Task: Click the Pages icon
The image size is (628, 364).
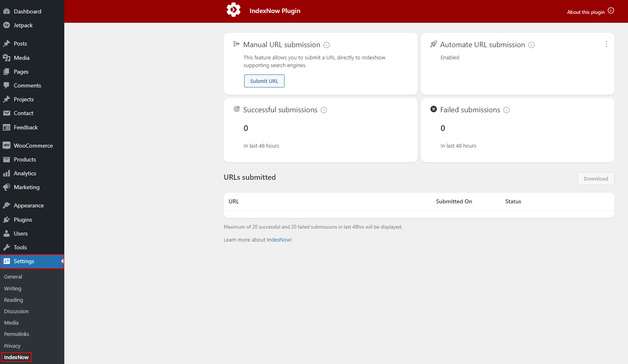Action: 7,72
